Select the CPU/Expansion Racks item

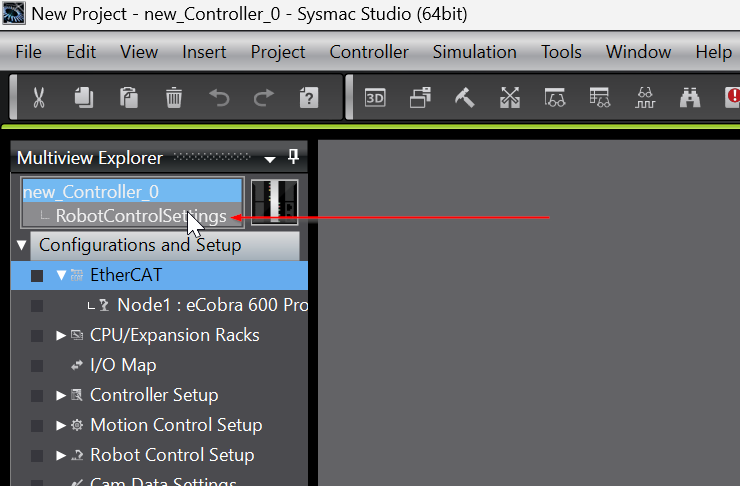175,335
